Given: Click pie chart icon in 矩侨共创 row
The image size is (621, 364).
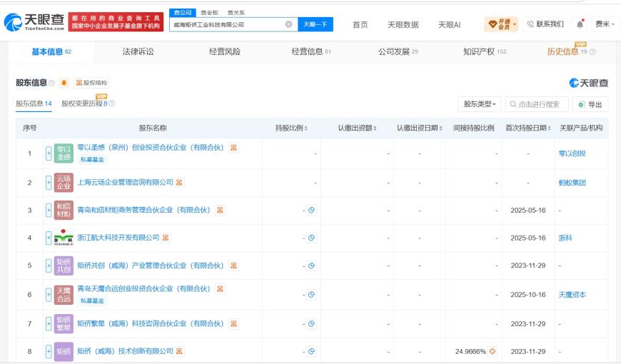Looking at the screenshot, I should pos(311,266).
